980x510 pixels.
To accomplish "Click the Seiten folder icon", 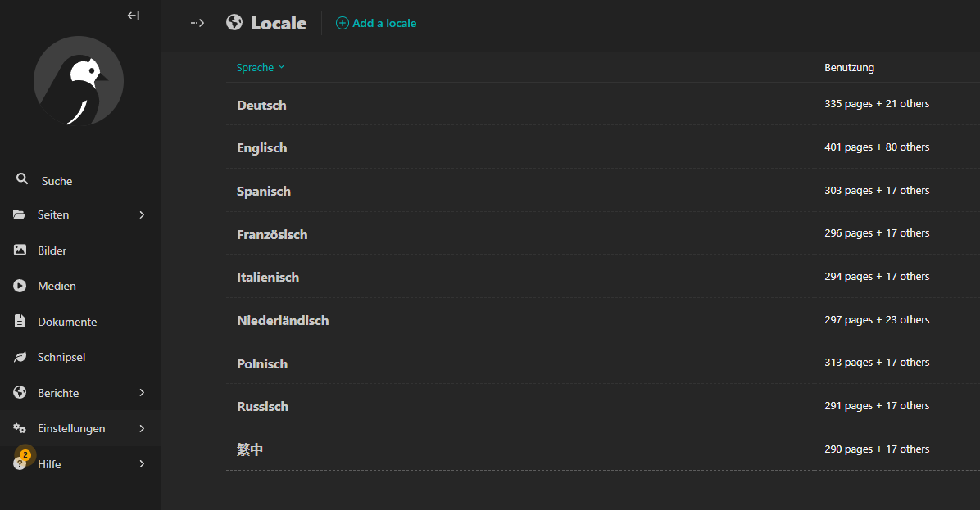I will pyautogui.click(x=20, y=214).
